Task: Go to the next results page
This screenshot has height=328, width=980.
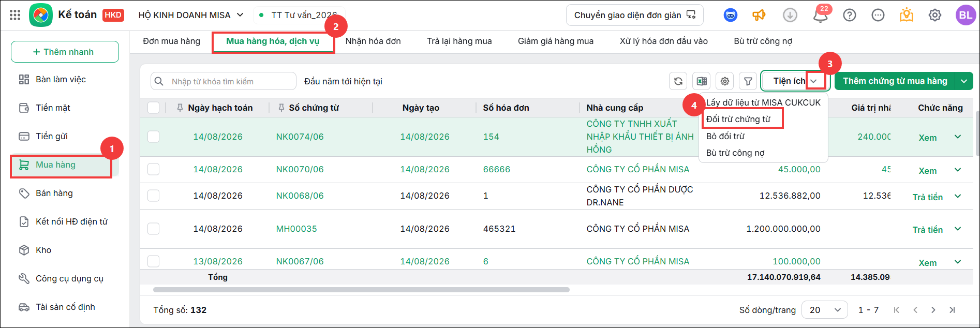Action: [x=933, y=310]
